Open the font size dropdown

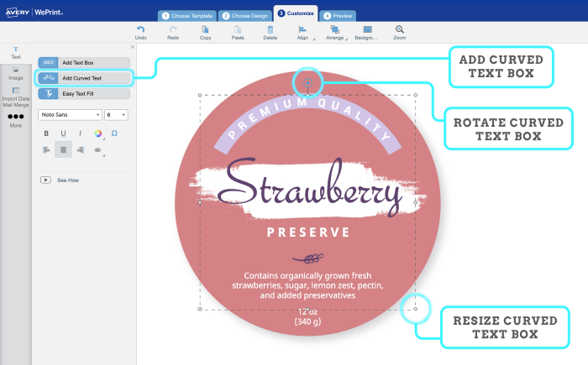point(116,114)
